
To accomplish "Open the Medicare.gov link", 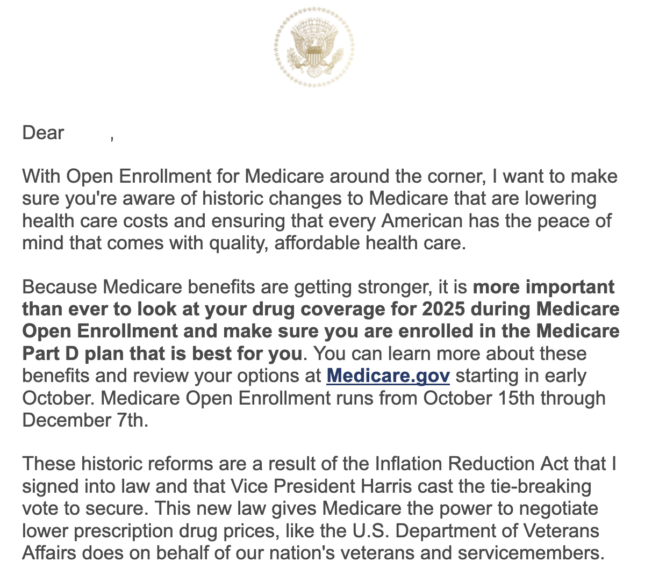I will point(388,376).
